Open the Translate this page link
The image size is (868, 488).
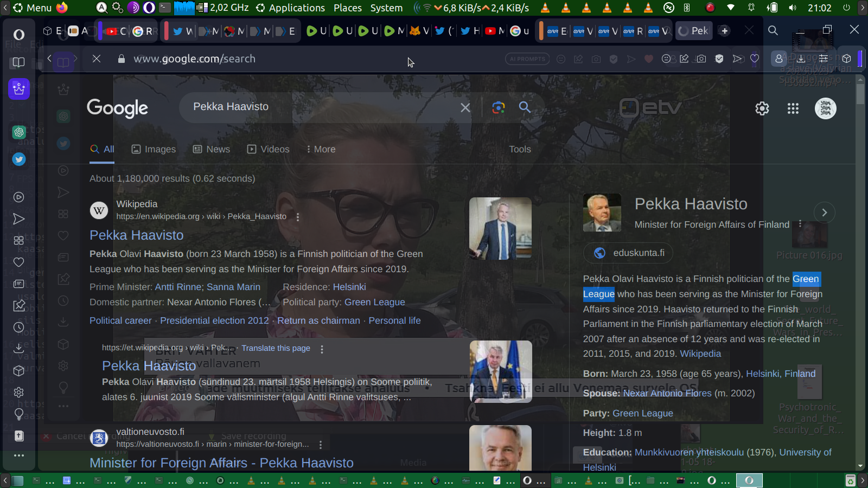point(276,348)
